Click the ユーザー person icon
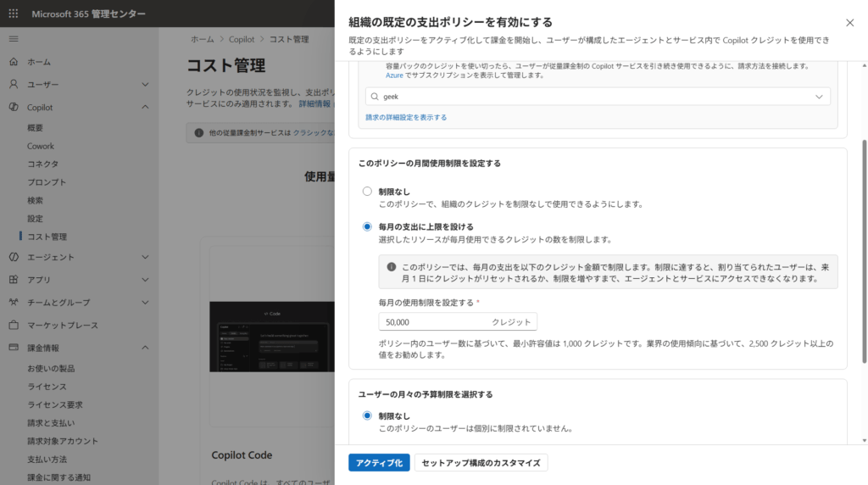 click(x=14, y=84)
